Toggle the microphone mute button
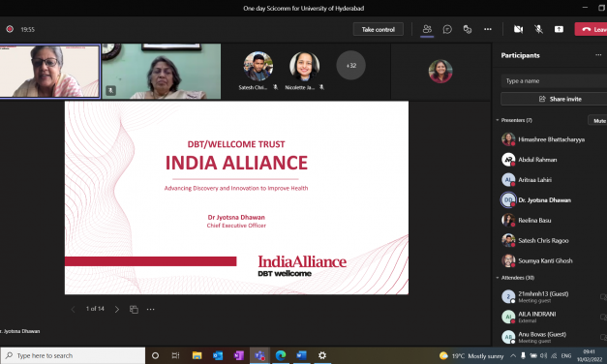 tap(538, 29)
